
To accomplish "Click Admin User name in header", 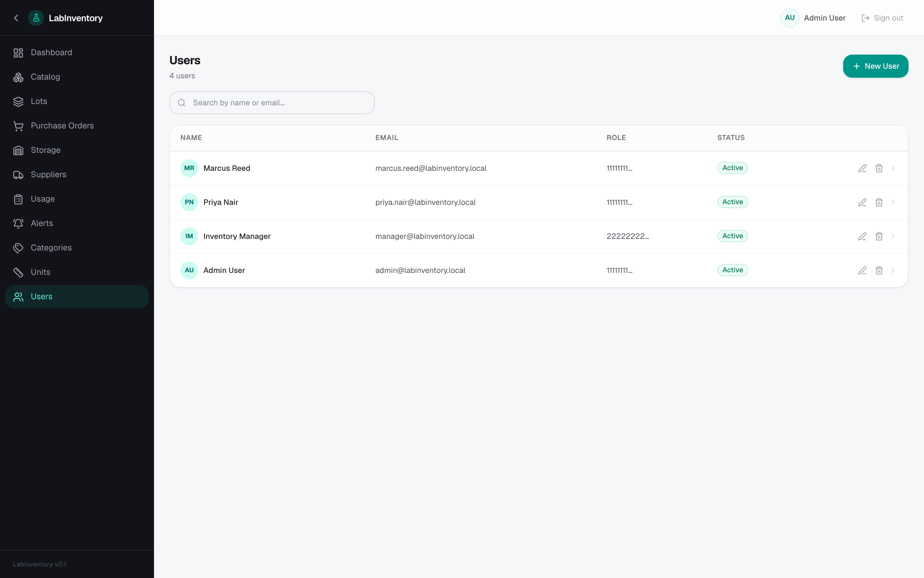I will 824,18.
